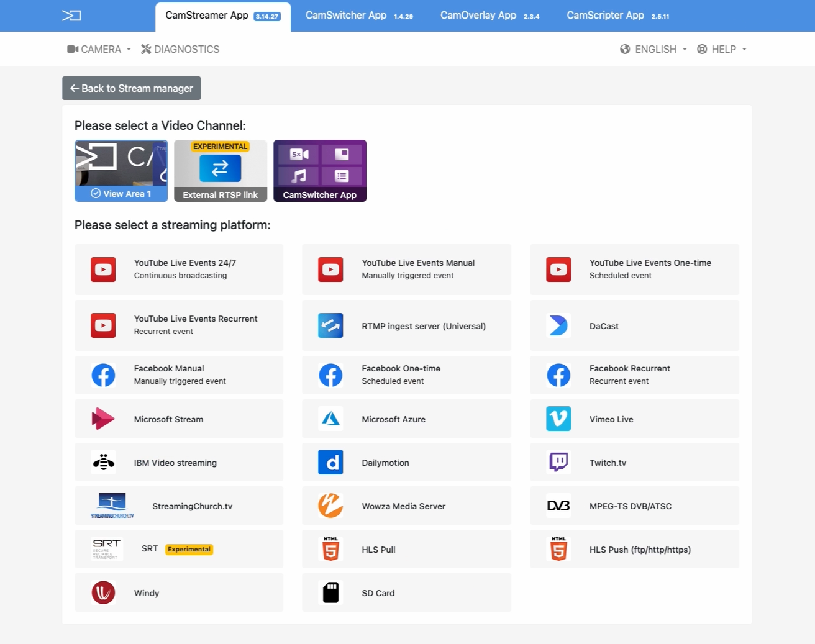Select the Vimeo Live label
815x644 pixels.
point(611,419)
